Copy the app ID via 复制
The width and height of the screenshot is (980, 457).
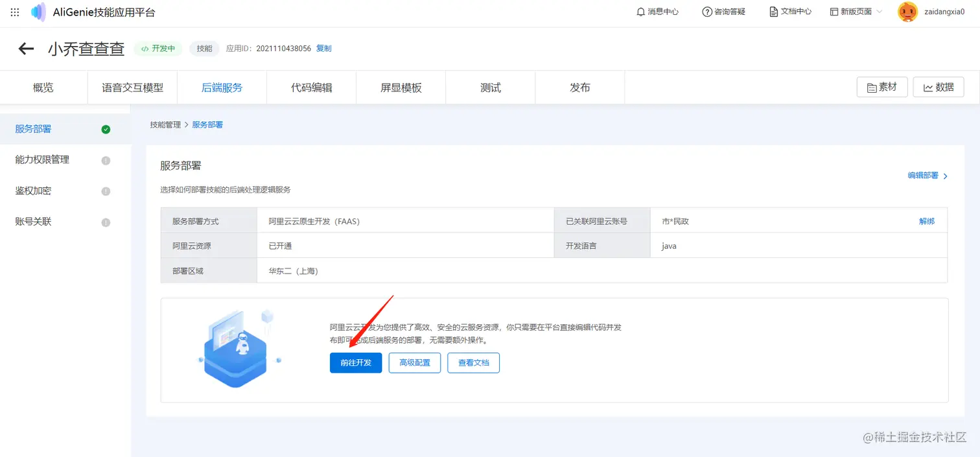pyautogui.click(x=323, y=49)
